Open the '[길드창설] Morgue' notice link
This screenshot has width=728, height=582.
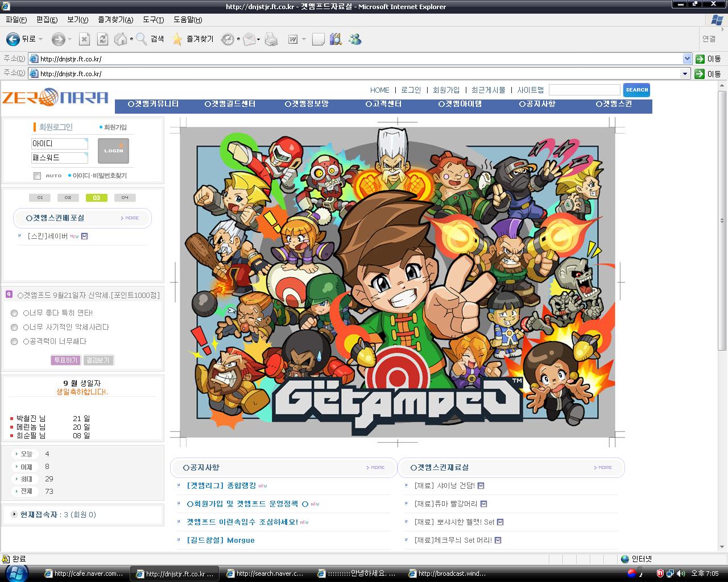(221, 540)
